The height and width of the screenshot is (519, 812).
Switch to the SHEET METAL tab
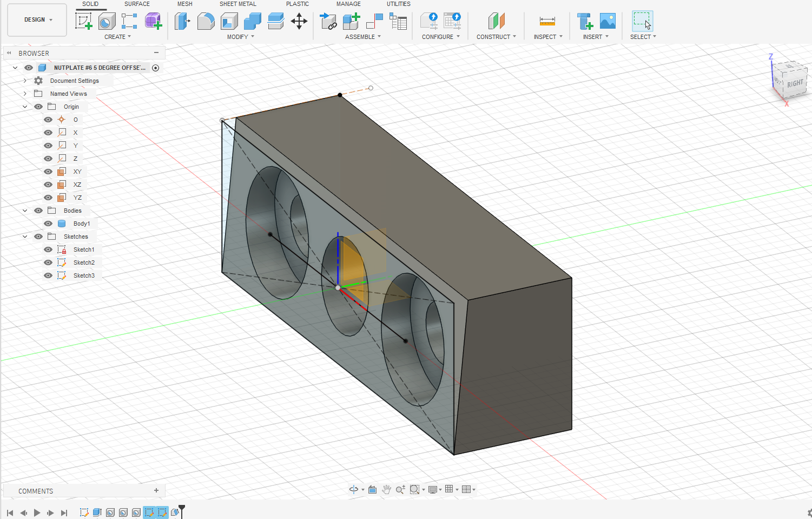coord(237,4)
